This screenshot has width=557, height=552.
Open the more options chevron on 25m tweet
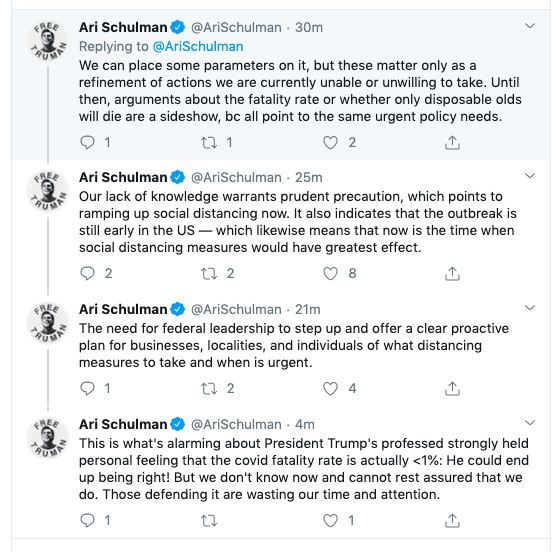click(x=530, y=175)
